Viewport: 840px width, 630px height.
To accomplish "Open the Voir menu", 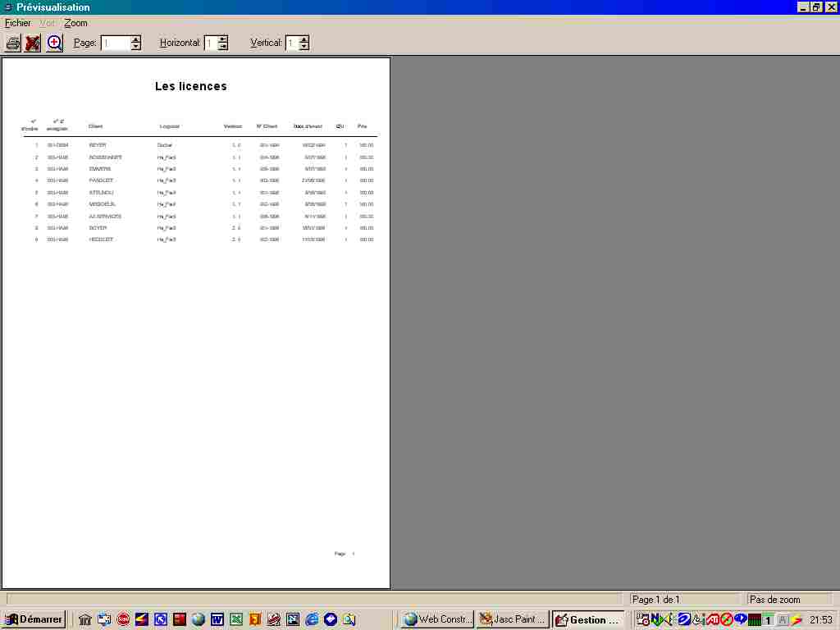I will 47,23.
